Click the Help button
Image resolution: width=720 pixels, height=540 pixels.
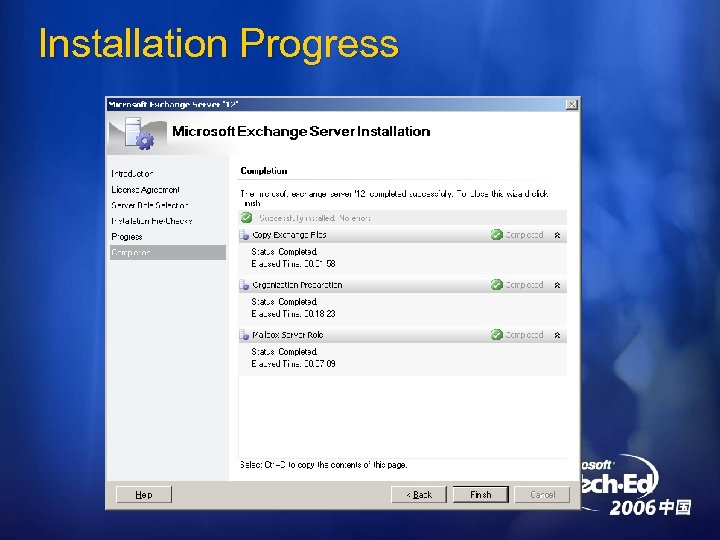coord(144,495)
